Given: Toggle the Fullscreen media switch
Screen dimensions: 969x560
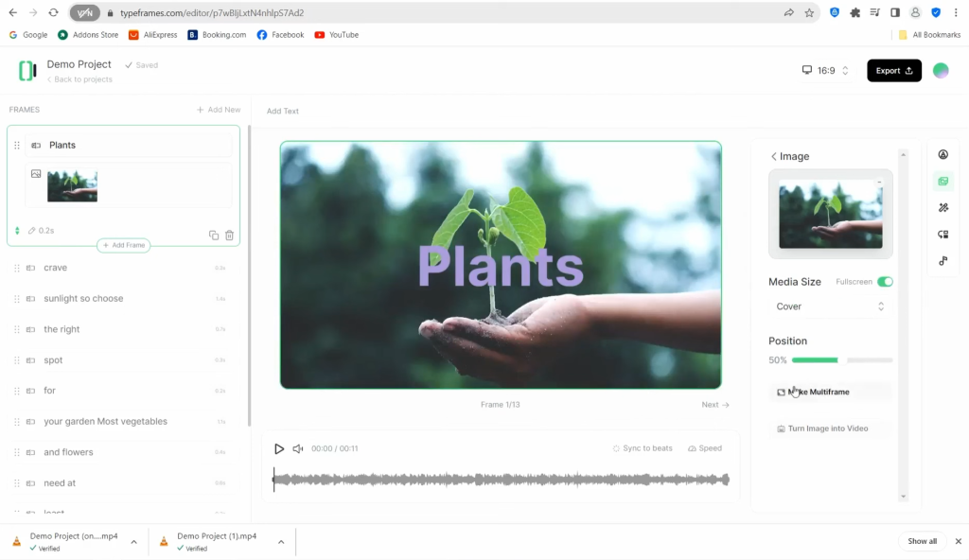Looking at the screenshot, I should [x=885, y=282].
